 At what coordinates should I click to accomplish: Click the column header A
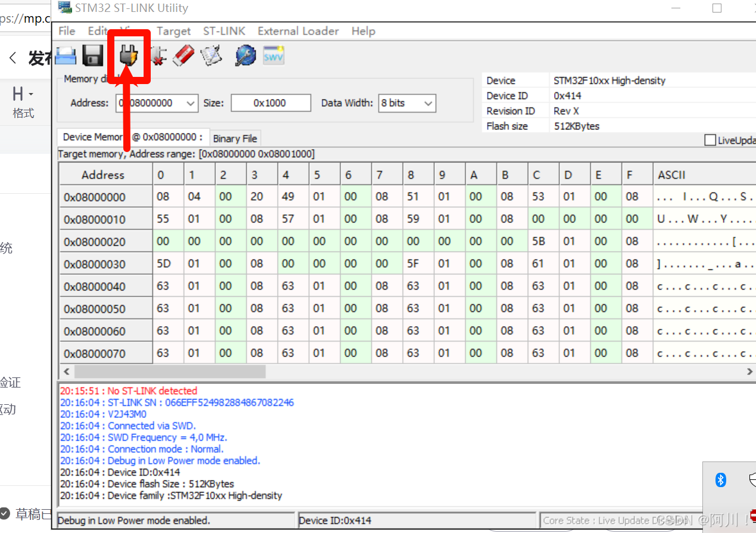(x=481, y=175)
